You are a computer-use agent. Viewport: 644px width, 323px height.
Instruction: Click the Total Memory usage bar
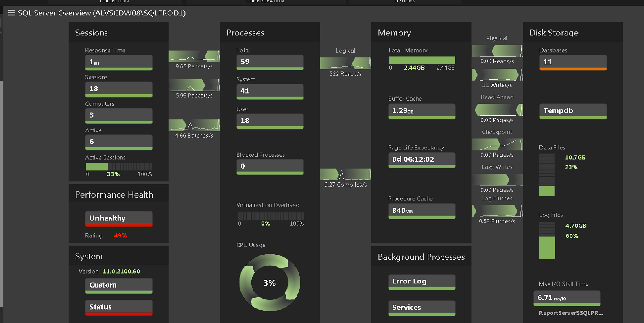pos(421,60)
